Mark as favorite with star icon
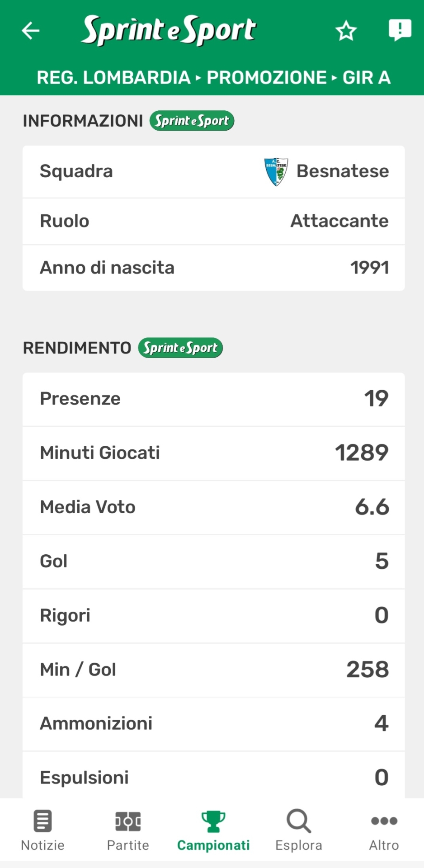 [346, 31]
